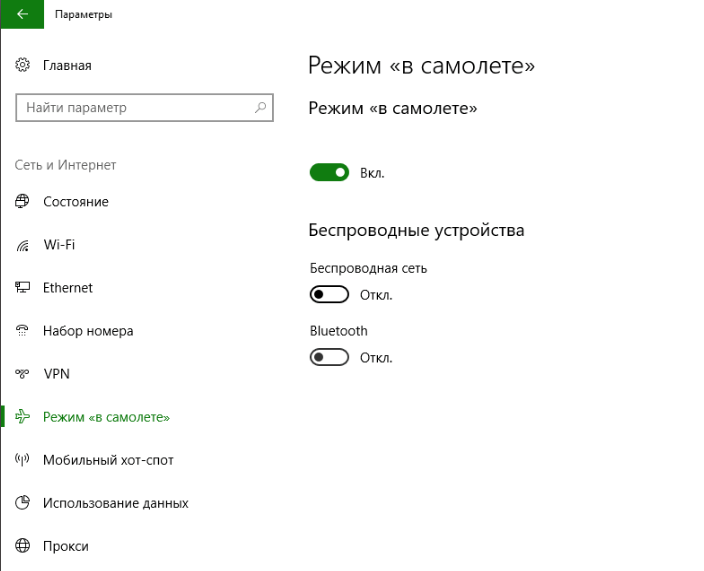
Task: Click the Ethernet monitor icon
Action: [x=22, y=287]
